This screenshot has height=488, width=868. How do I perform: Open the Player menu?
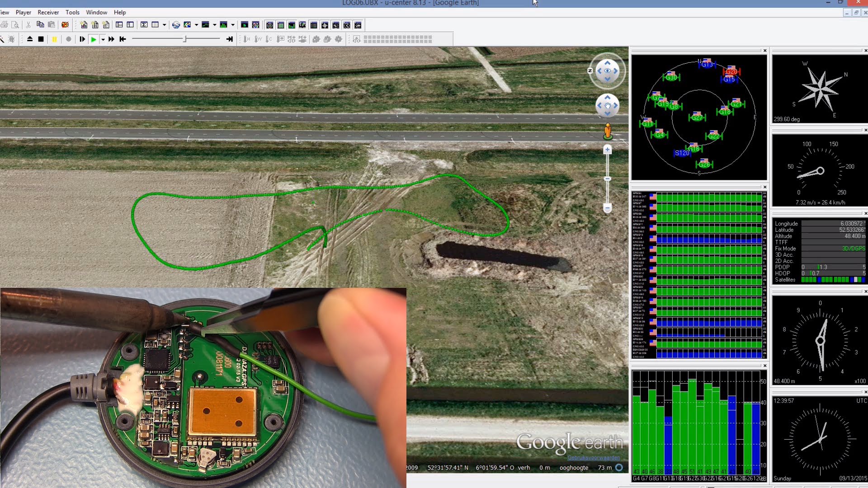click(x=24, y=12)
